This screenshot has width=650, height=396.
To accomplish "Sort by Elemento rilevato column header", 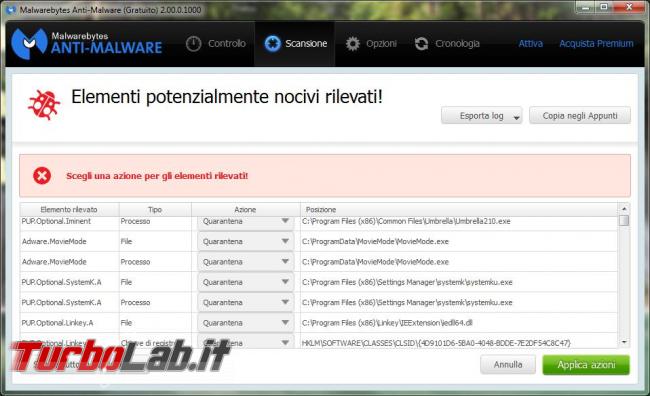I will click(x=69, y=209).
